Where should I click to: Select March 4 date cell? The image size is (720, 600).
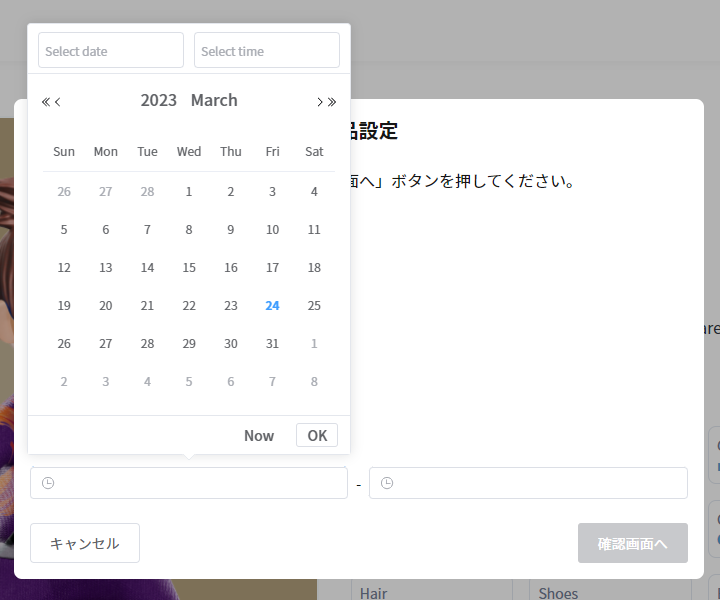314,191
